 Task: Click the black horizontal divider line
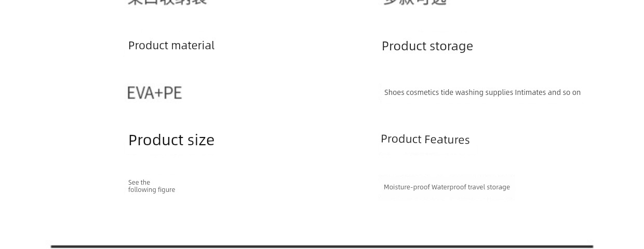coord(322,246)
